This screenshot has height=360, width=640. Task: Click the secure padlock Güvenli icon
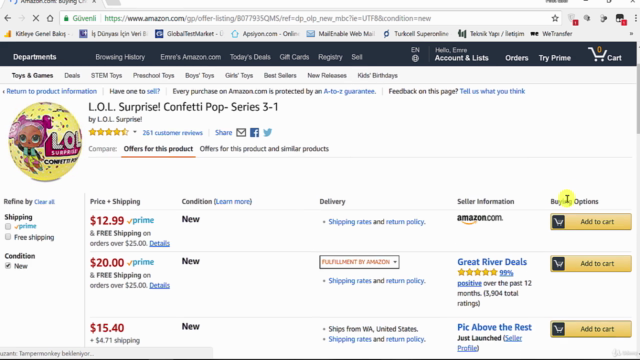click(80, 18)
